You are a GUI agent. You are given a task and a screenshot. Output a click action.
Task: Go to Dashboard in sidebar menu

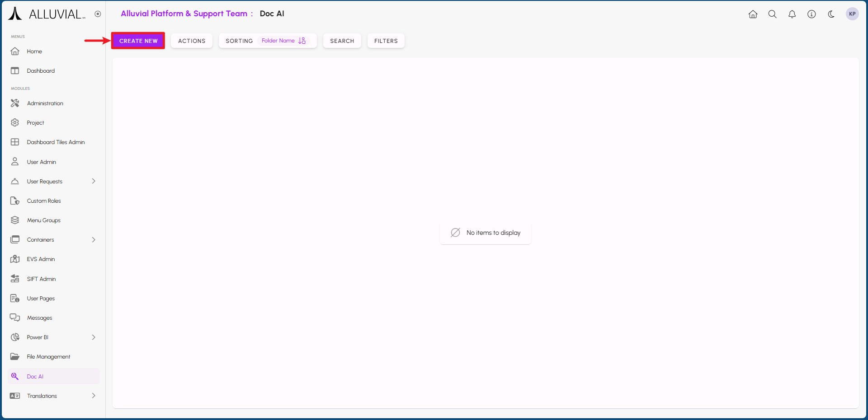(x=41, y=71)
